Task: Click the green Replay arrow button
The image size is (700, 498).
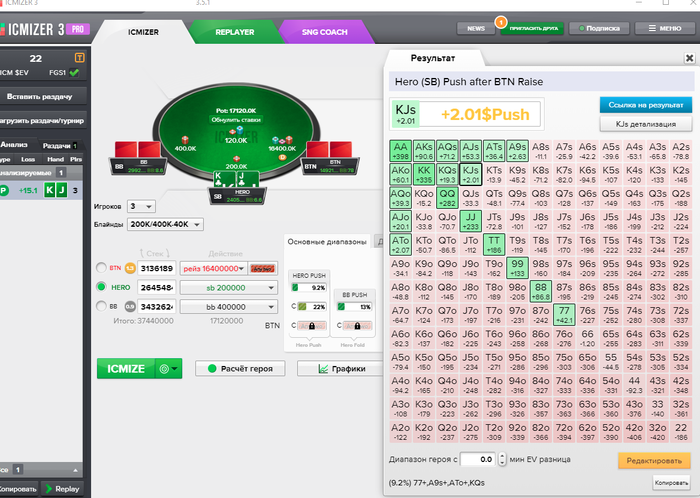Action: (x=62, y=489)
